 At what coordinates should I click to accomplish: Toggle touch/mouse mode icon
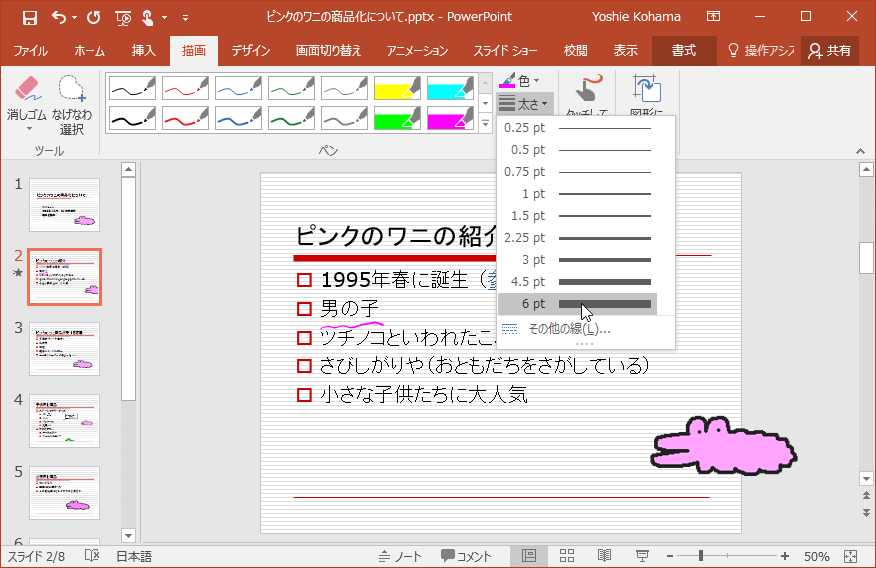(x=147, y=18)
